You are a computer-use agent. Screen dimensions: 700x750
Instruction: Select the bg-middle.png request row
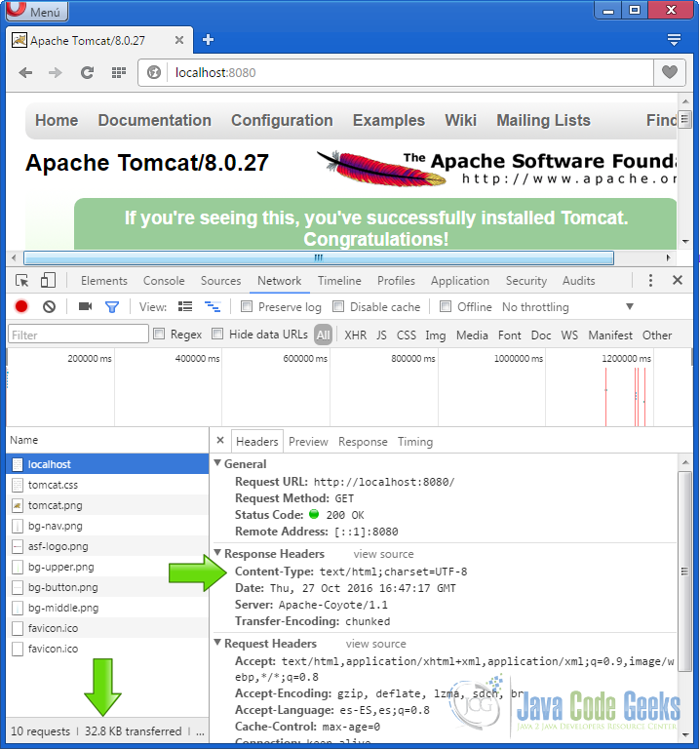[x=107, y=608]
